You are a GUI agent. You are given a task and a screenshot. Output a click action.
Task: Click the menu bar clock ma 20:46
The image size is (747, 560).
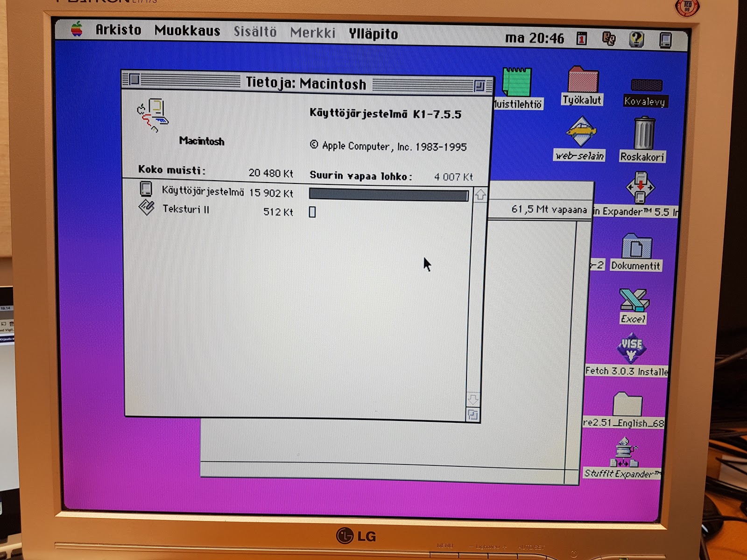535,38
